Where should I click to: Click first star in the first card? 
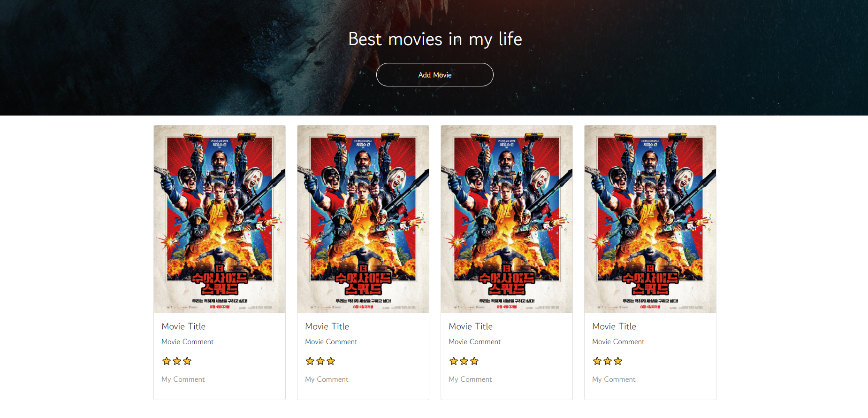[x=167, y=361]
